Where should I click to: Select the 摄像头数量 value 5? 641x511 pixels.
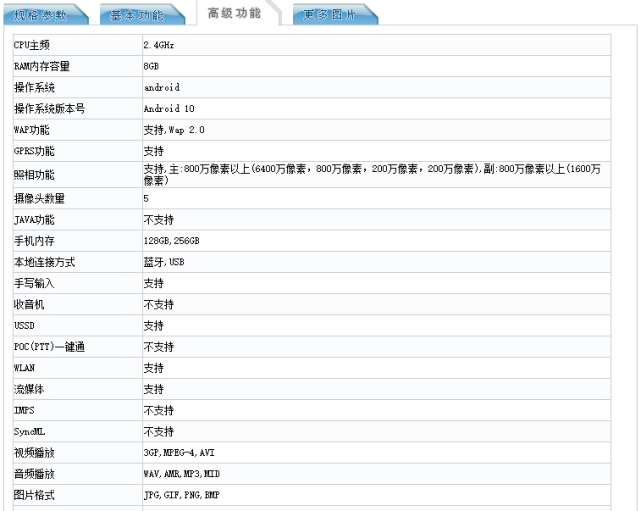point(146,199)
